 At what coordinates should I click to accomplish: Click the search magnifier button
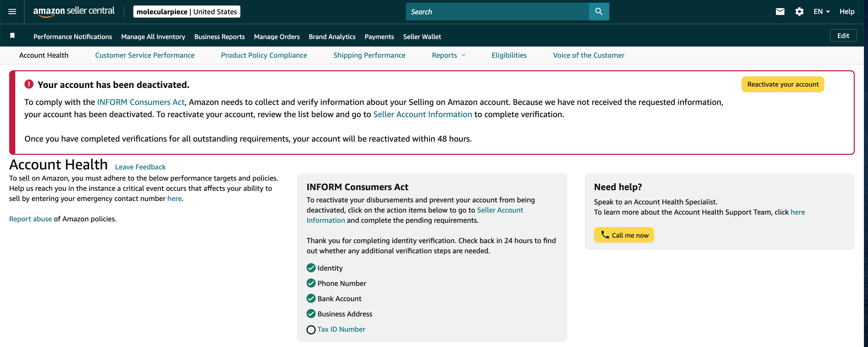(599, 12)
